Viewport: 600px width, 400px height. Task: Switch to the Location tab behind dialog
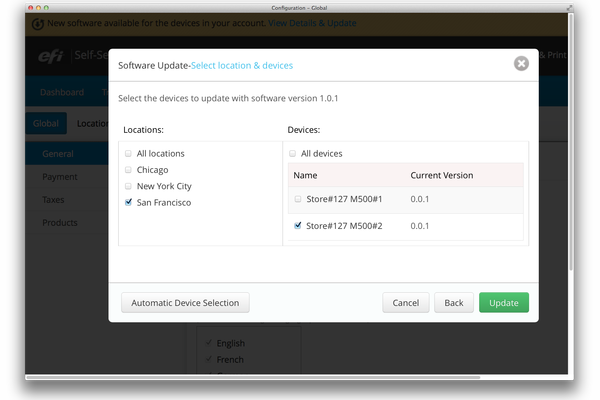click(92, 123)
